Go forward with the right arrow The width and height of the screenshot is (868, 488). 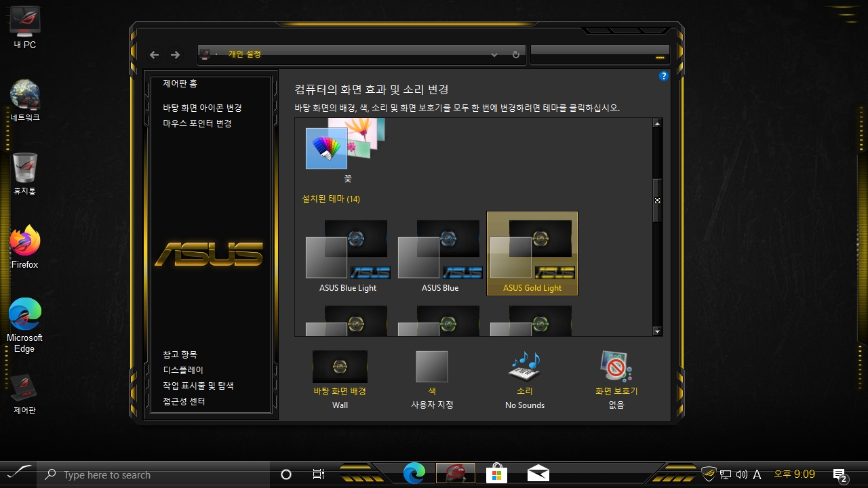pyautogui.click(x=175, y=55)
